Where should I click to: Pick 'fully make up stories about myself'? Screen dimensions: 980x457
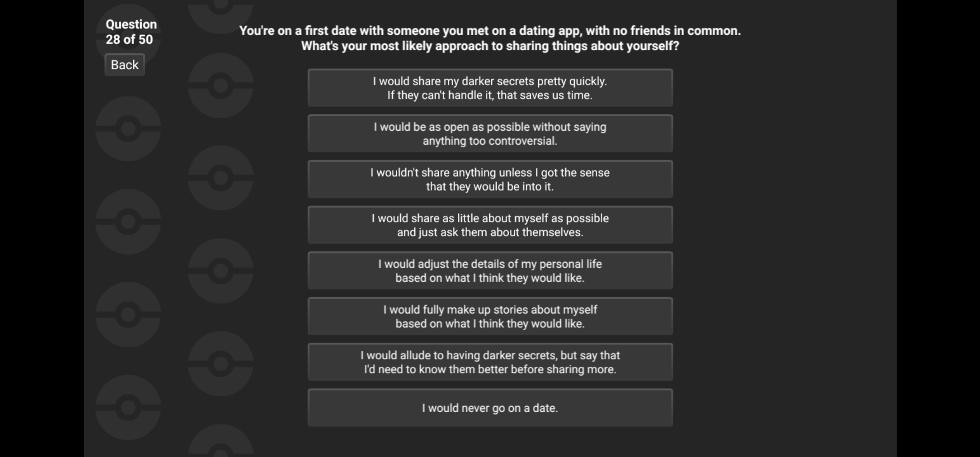pyautogui.click(x=490, y=317)
